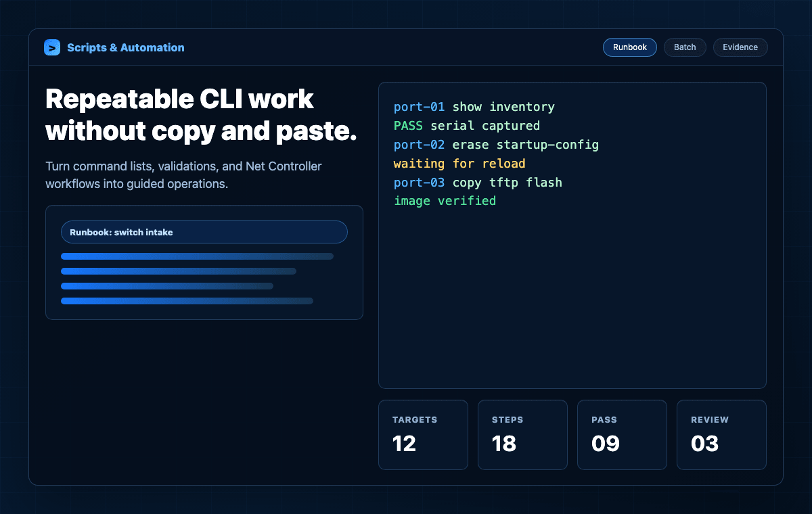Select the 'Runbook: switch intake' pill
The height and width of the screenshot is (514, 812).
coord(204,232)
